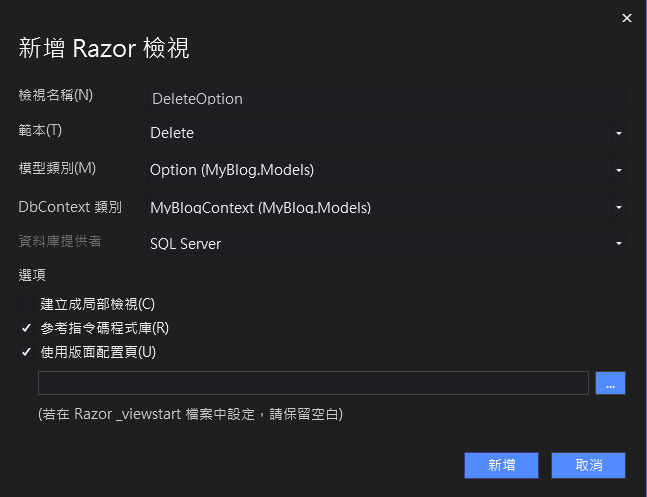
Task: Expand the 資料庫提供者 dropdown arrow
Action: (x=619, y=243)
